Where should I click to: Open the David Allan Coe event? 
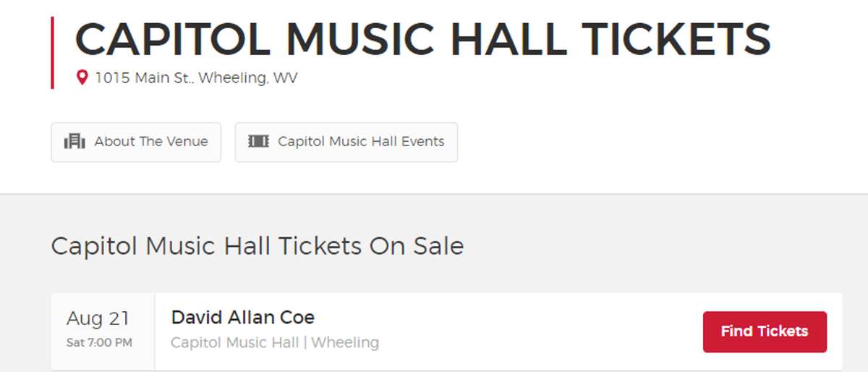click(242, 317)
